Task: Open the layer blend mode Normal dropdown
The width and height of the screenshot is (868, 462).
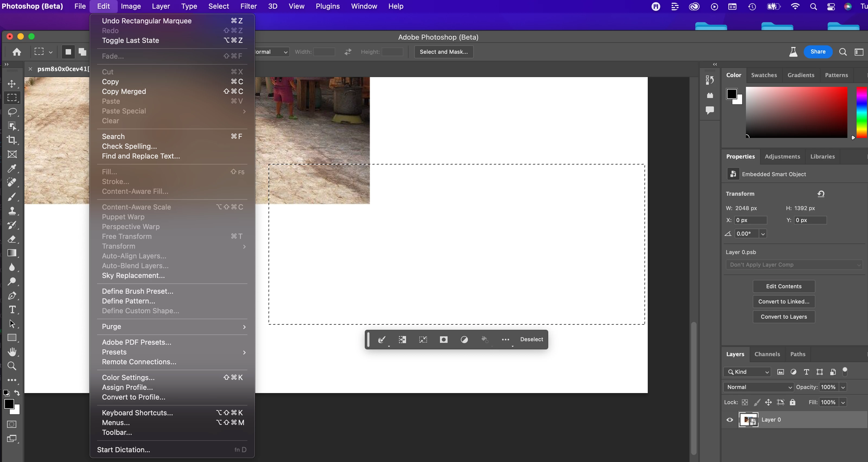Action: pyautogui.click(x=758, y=387)
